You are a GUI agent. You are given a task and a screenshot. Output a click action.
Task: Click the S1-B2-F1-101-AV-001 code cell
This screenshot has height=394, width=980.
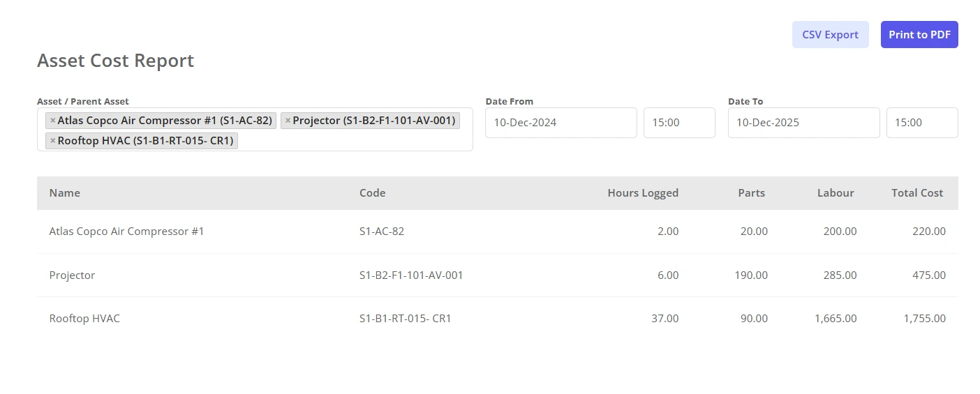pyautogui.click(x=411, y=275)
